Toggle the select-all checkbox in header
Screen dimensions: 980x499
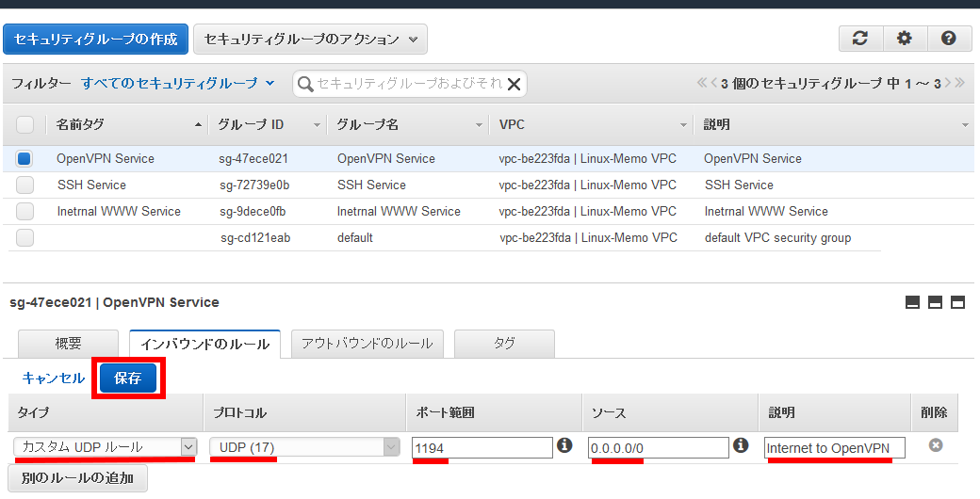pyautogui.click(x=25, y=125)
